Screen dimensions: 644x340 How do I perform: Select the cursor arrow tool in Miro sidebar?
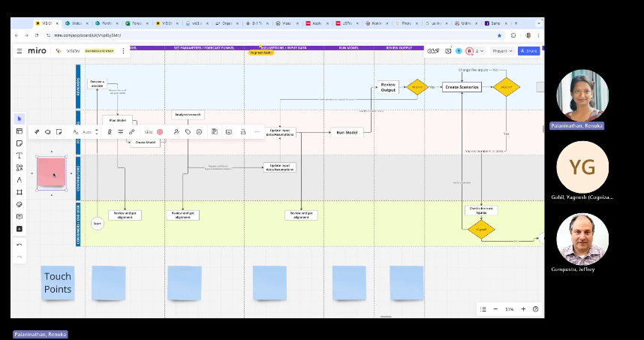20,119
